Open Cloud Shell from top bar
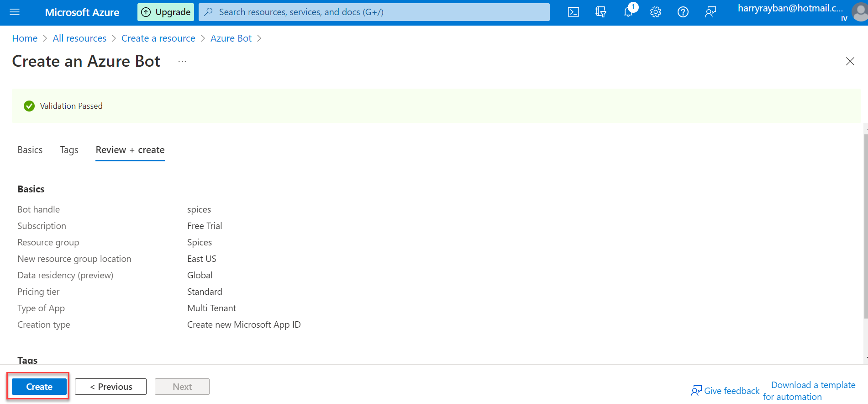 tap(573, 12)
